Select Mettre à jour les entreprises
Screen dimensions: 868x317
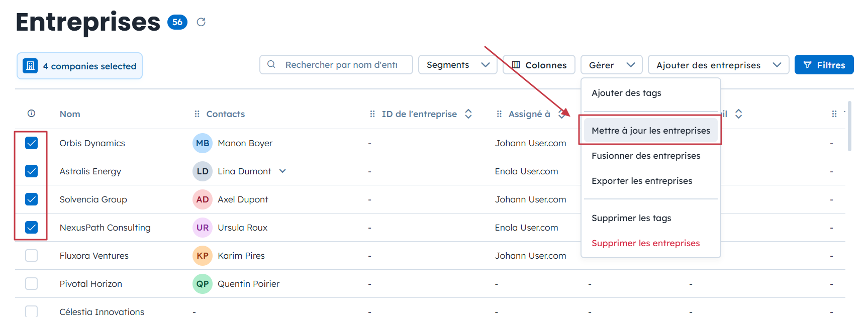pos(650,131)
